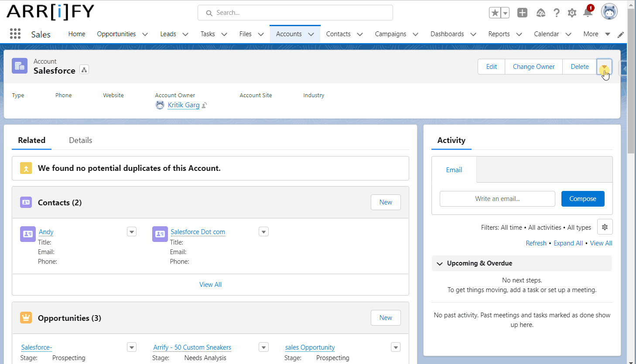Image resolution: width=636 pixels, height=364 pixels.
Task: Expand the Opportunities nav dropdown chevron
Action: pyautogui.click(x=145, y=34)
